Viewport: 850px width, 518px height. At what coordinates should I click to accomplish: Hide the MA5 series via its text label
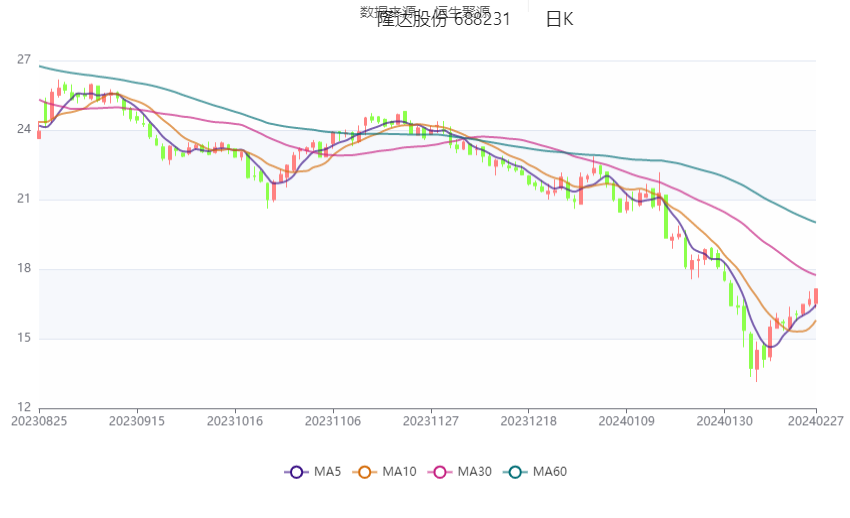[x=327, y=472]
